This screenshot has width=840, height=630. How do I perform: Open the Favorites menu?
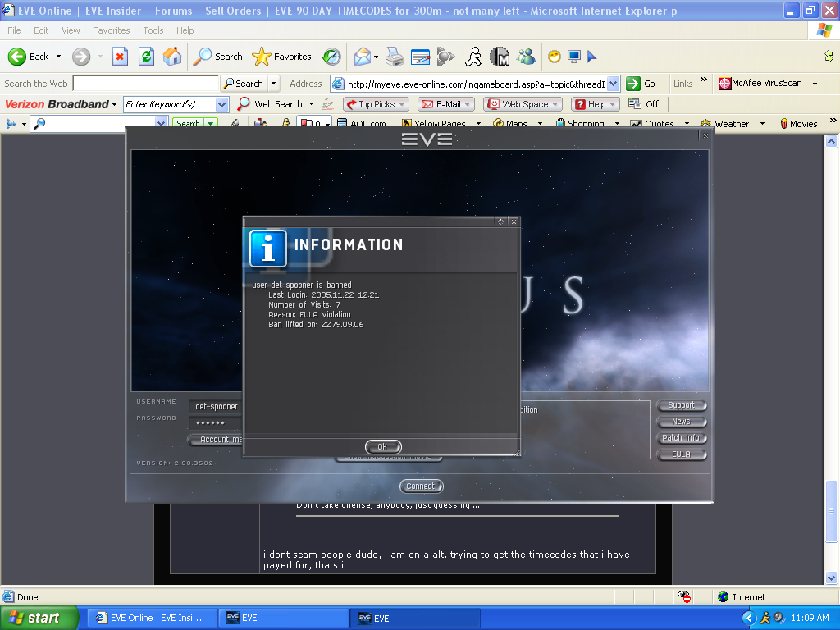[x=111, y=30]
